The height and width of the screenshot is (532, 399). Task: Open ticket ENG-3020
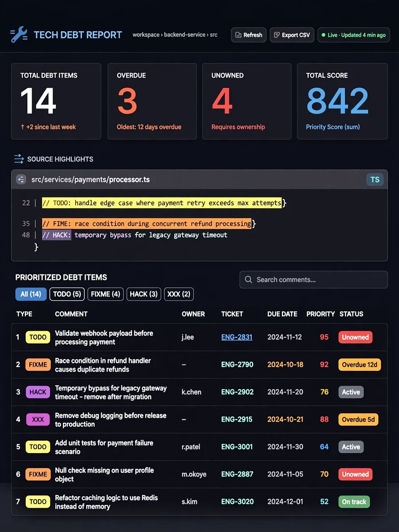238,502
